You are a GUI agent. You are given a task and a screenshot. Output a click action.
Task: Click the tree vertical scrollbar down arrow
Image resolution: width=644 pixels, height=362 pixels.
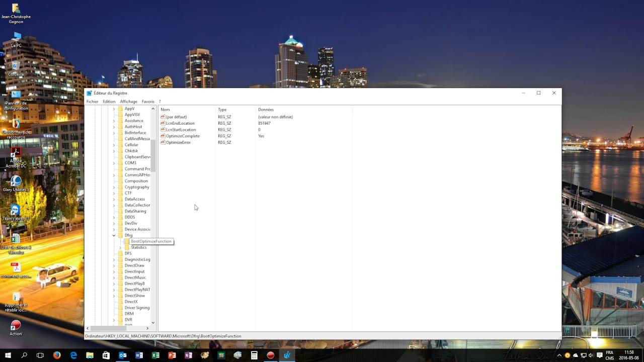pyautogui.click(x=153, y=323)
